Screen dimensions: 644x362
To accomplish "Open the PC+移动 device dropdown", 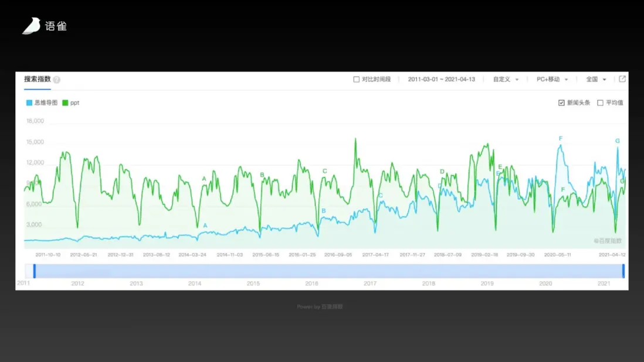I will point(552,79).
